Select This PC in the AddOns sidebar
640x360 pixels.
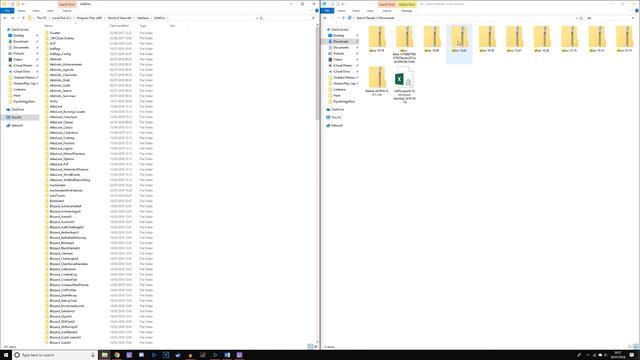point(20,117)
